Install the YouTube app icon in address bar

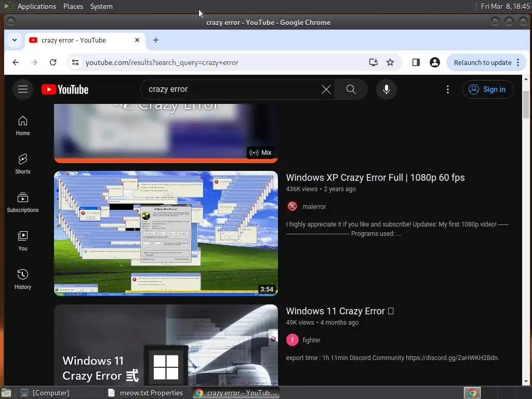373,62
